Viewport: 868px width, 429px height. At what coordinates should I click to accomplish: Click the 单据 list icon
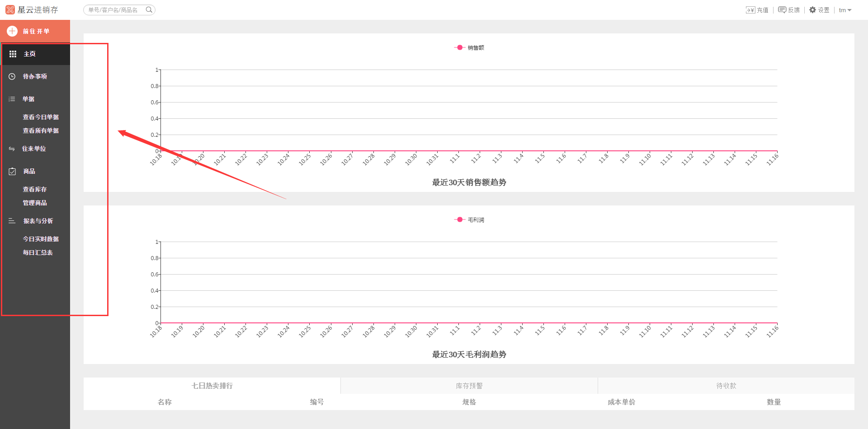pos(12,99)
